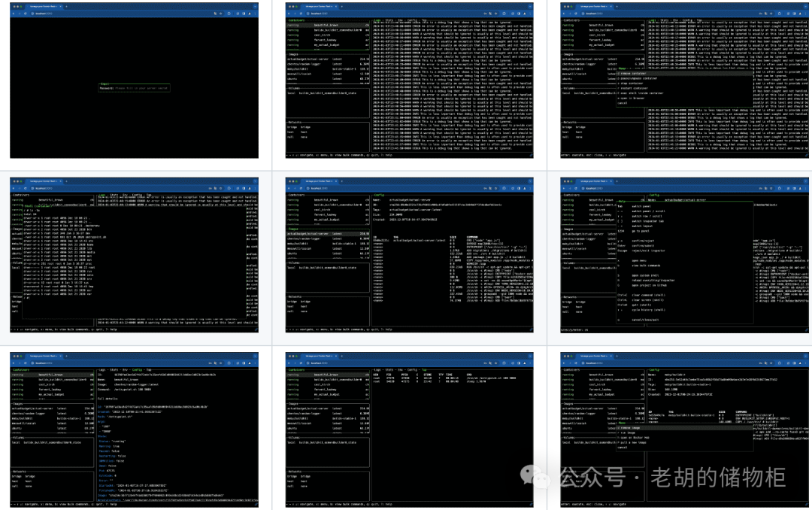The image size is (812, 510).
Task: Click 'clear screen (shell)' row in Help popup
Action: pos(685,300)
